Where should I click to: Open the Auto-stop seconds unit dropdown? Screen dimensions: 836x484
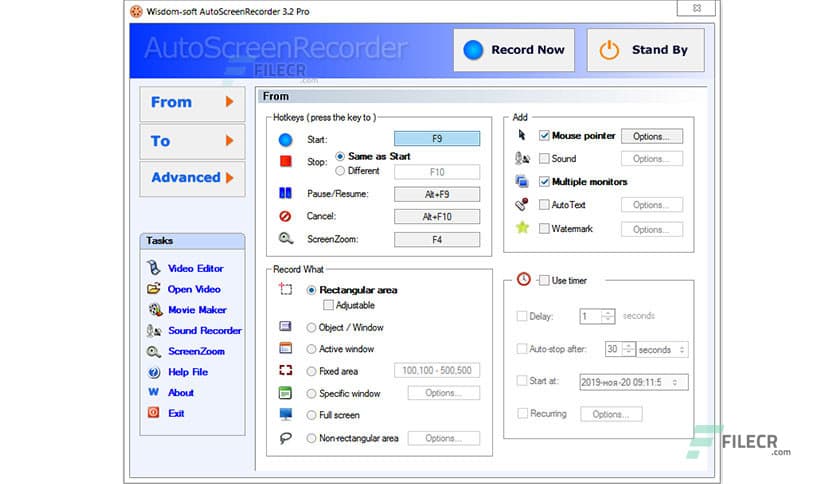coord(682,350)
